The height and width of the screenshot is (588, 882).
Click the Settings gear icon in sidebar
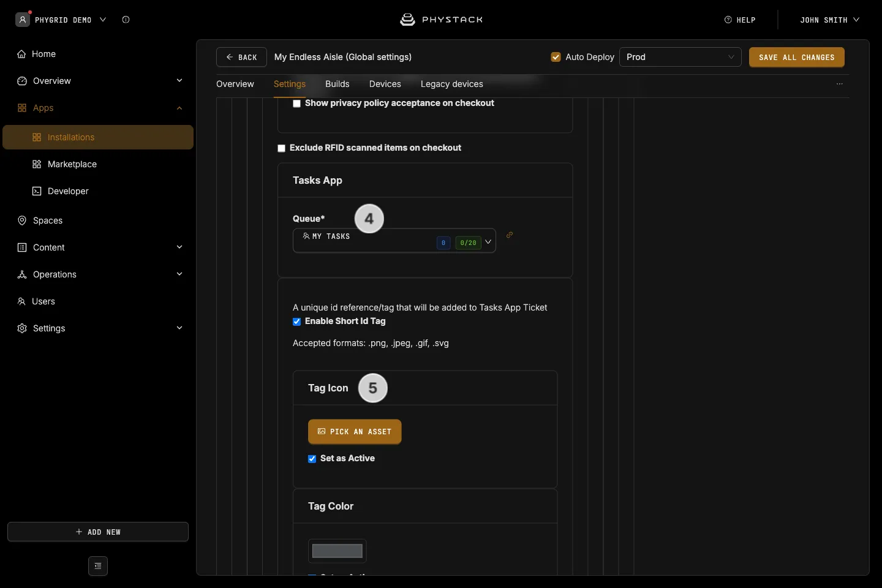(22, 328)
